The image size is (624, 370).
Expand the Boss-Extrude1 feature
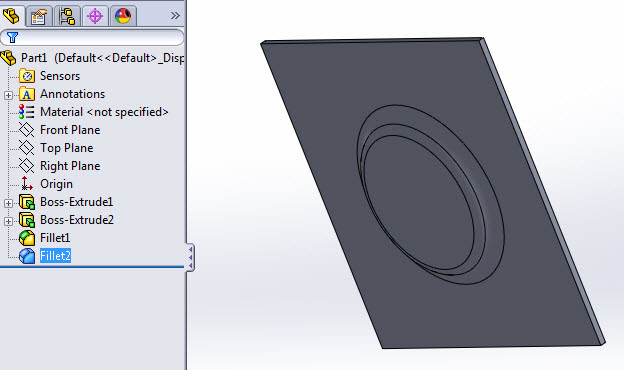point(8,203)
